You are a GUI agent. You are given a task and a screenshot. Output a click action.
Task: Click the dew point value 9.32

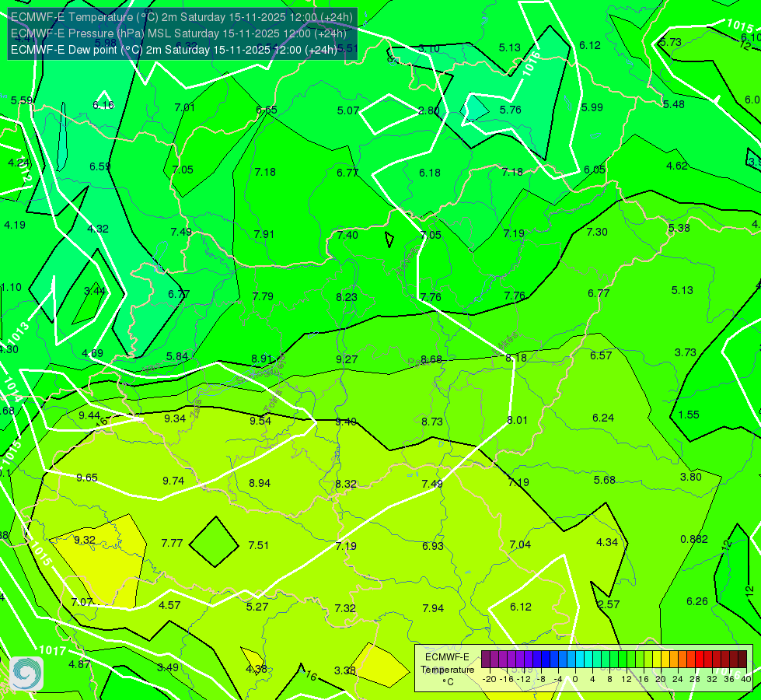tap(85, 540)
